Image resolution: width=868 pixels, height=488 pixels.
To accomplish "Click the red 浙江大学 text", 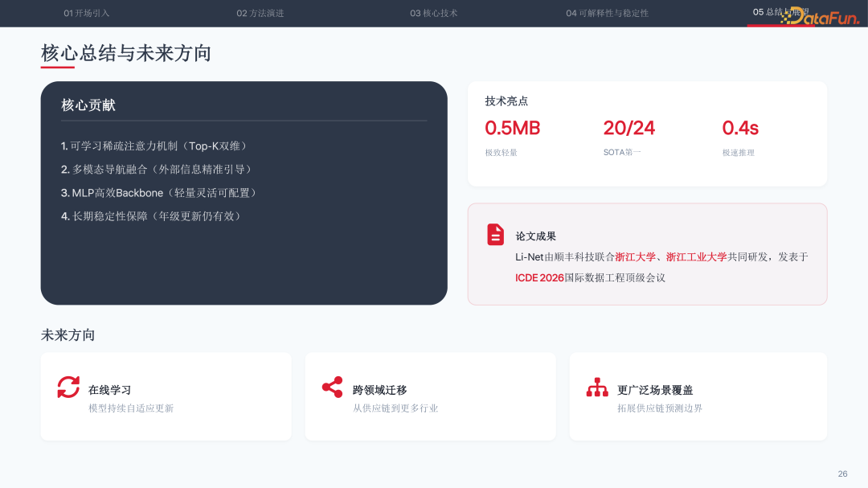I will pos(636,257).
